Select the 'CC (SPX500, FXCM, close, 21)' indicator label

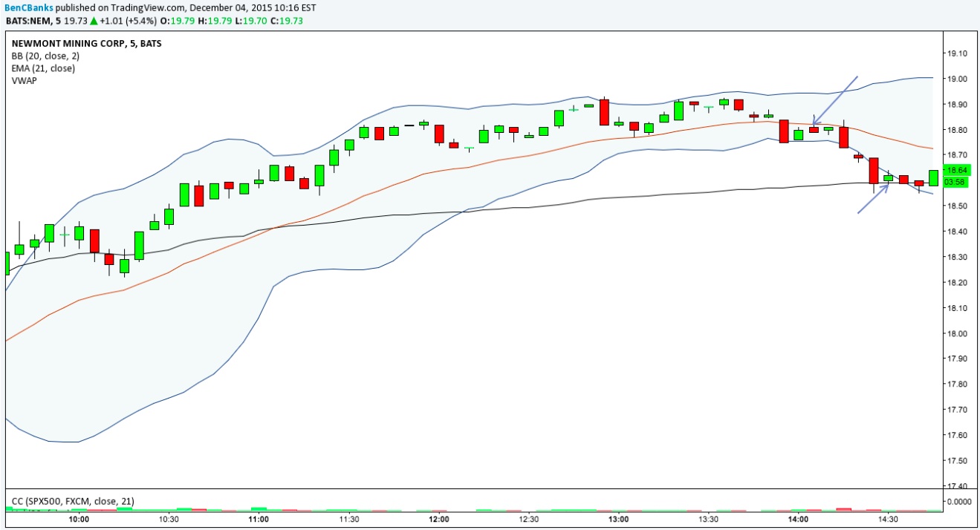73,501
